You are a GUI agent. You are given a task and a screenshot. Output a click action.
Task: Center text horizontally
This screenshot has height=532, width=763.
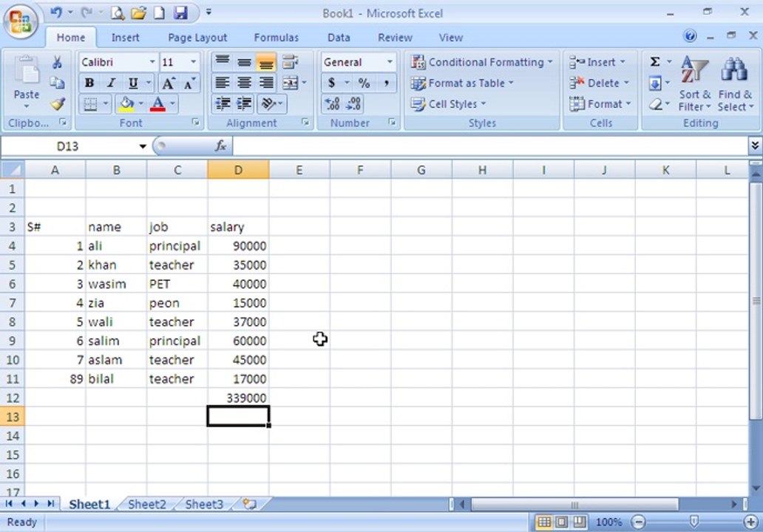click(244, 83)
